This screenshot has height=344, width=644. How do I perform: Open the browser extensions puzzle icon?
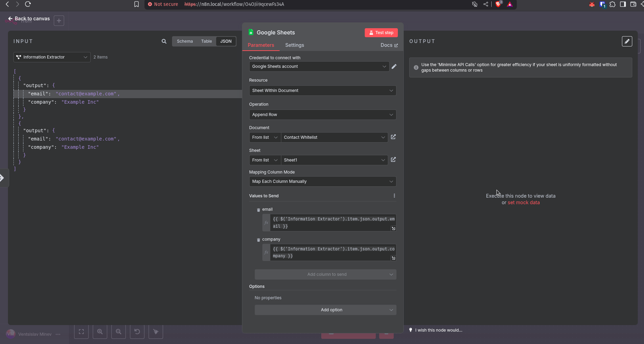613,4
